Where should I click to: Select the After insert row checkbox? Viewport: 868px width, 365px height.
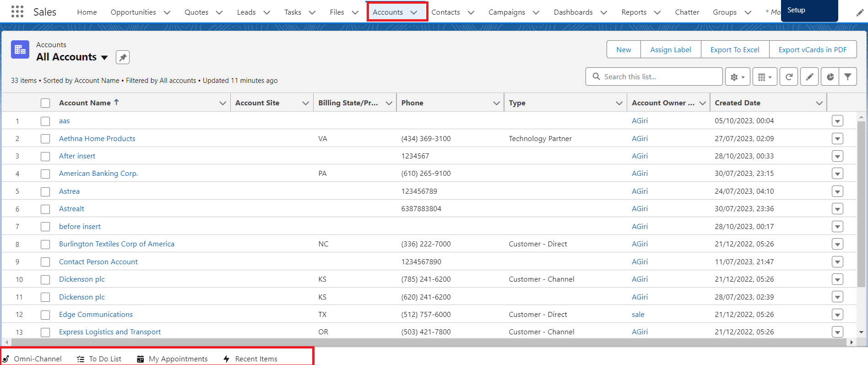(45, 157)
